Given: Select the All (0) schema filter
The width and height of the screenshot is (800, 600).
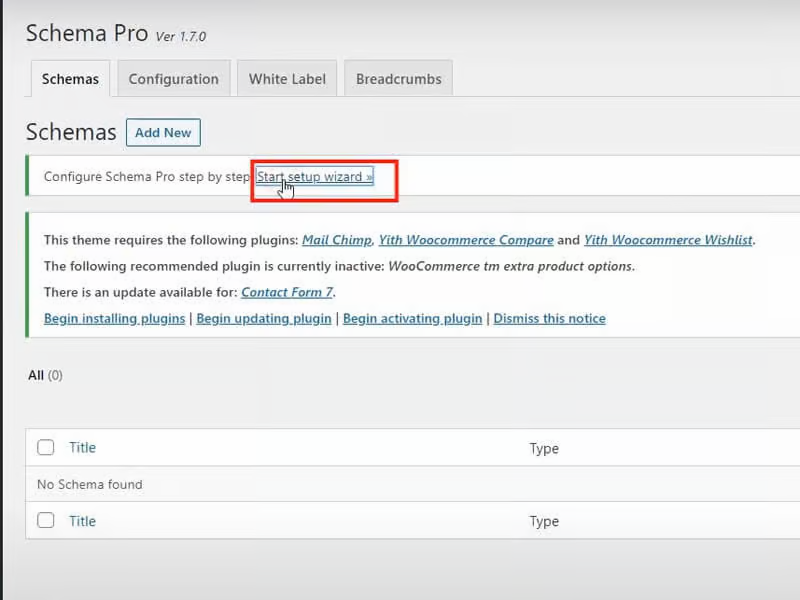Looking at the screenshot, I should (47, 375).
